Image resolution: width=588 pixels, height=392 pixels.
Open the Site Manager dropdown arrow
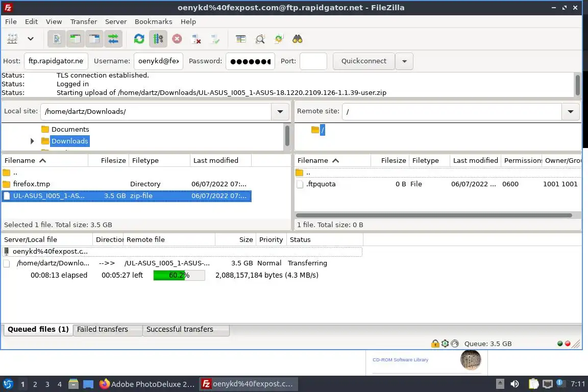pos(31,39)
